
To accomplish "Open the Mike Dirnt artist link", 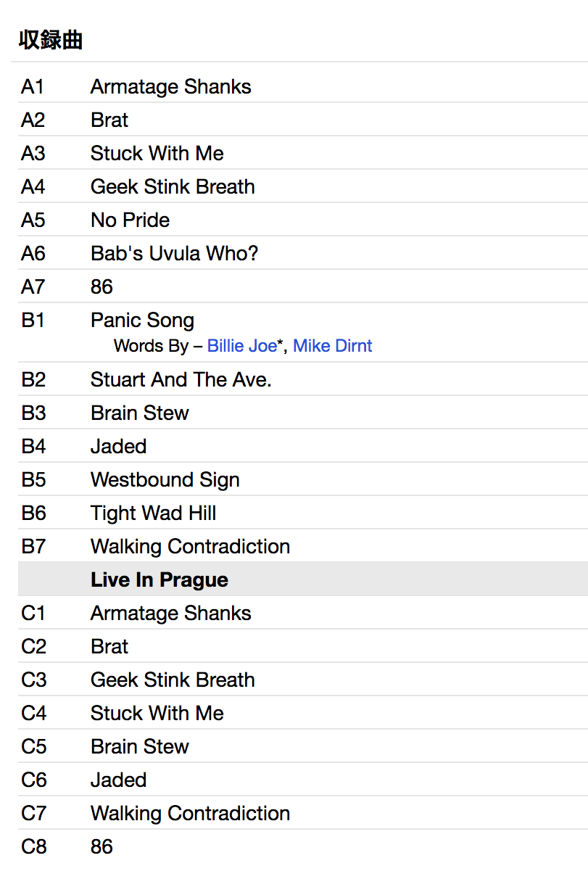I will pyautogui.click(x=332, y=346).
